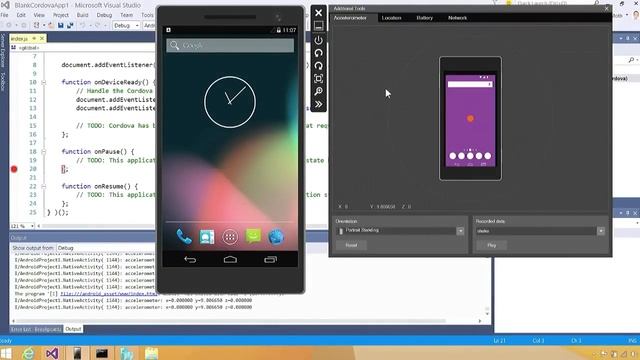Screen dimensions: 640x360
Task: Open the Debug menu
Action: 104,15
